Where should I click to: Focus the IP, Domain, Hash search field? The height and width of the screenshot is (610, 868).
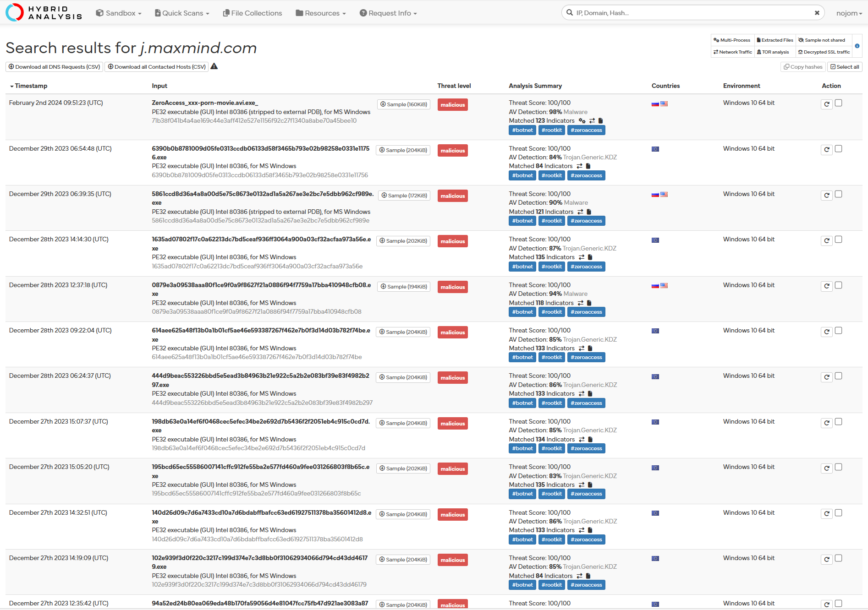(x=693, y=13)
